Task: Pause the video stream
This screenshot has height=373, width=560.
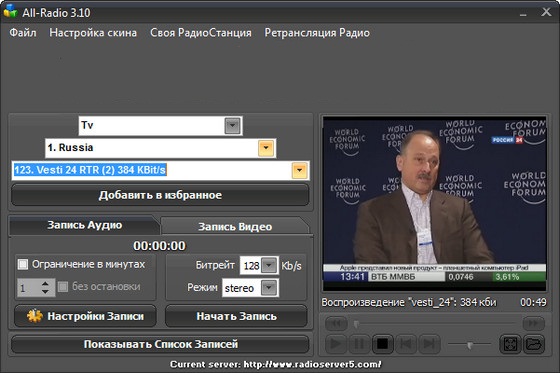Action: [359, 344]
